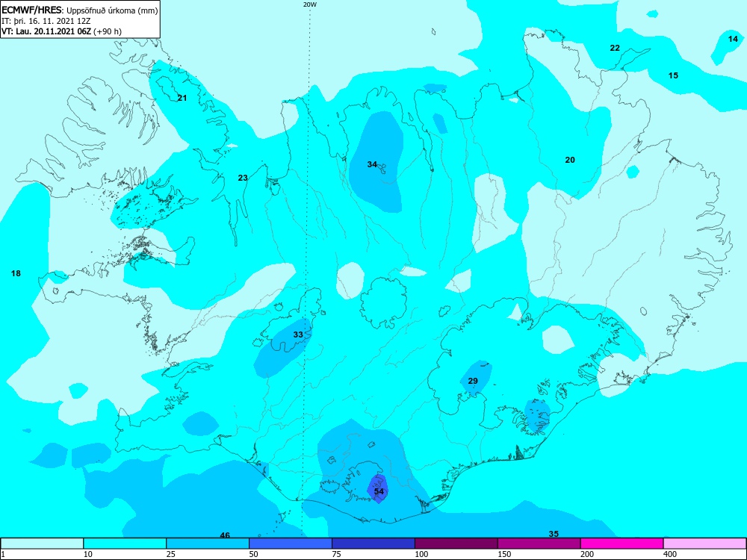
Task: Click the 150–200 mm magenta legend swatch
Action: coord(539,544)
